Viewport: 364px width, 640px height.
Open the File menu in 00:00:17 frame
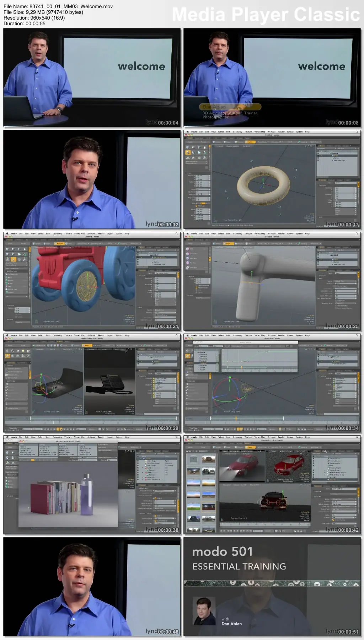pos(201,132)
